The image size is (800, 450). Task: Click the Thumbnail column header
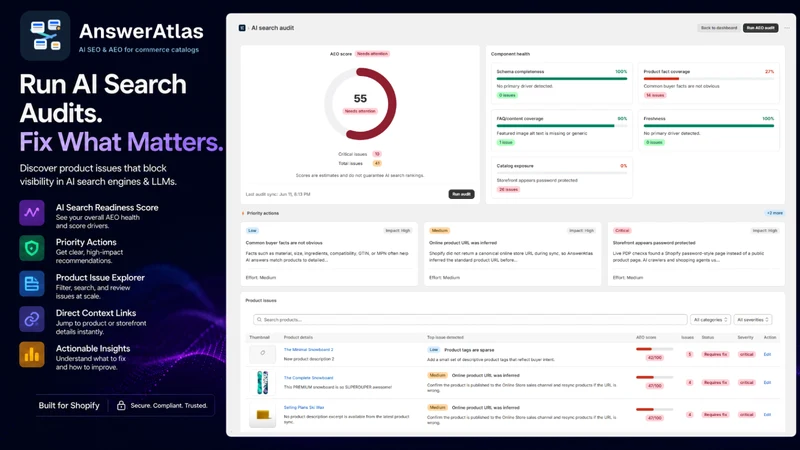[x=259, y=337]
